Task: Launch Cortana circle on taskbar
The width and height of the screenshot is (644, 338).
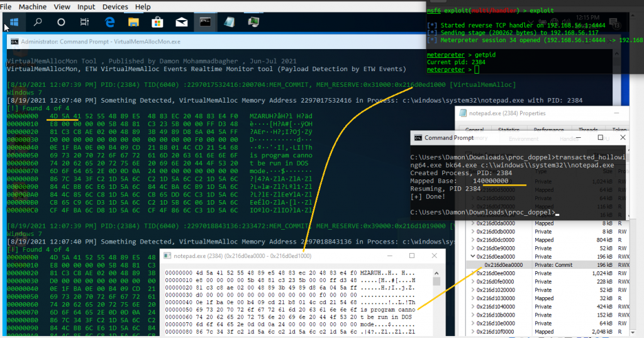Action: coord(61,22)
